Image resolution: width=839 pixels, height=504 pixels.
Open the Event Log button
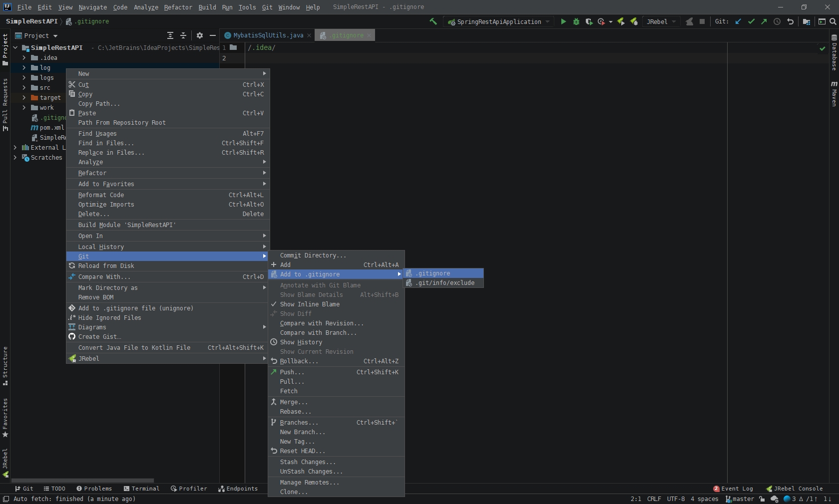pyautogui.click(x=733, y=489)
